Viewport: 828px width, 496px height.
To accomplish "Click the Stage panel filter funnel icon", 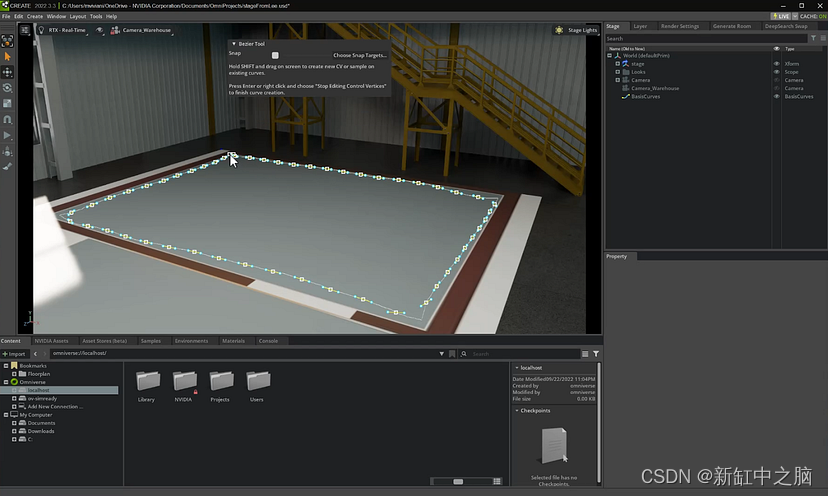I will (813, 38).
